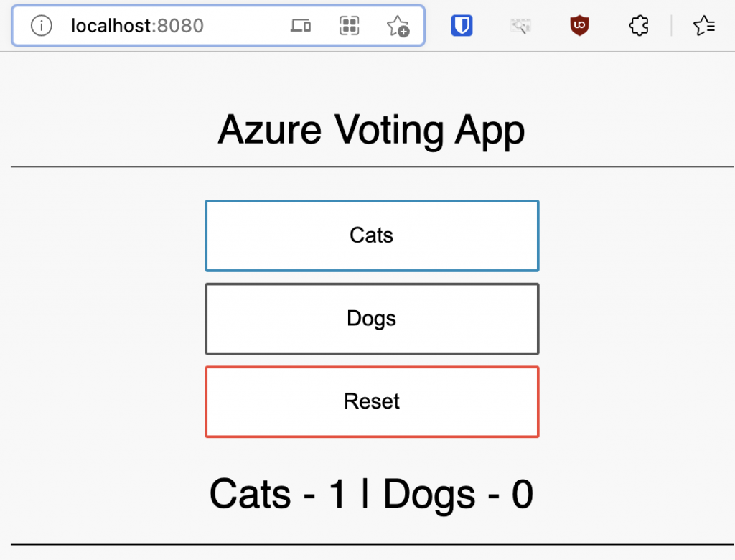This screenshot has width=735, height=560.
Task: Select the Cats - 1 result text
Action: 278,494
